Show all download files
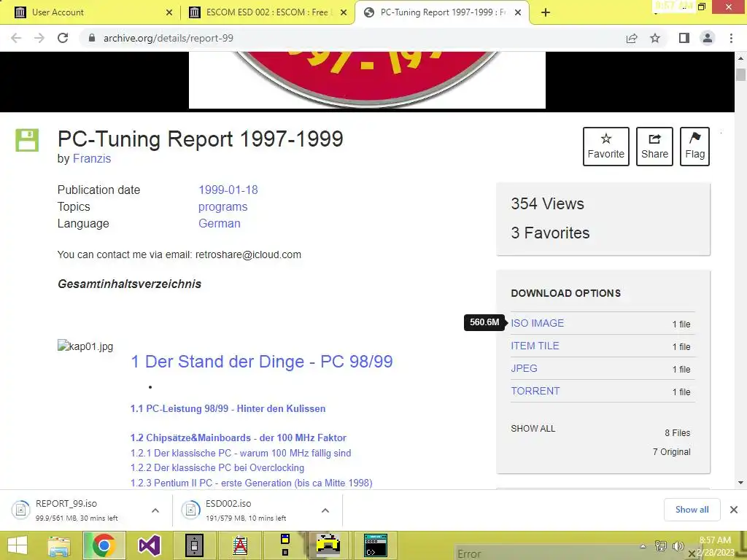Screen dimensions: 747x560 [x=533, y=429]
